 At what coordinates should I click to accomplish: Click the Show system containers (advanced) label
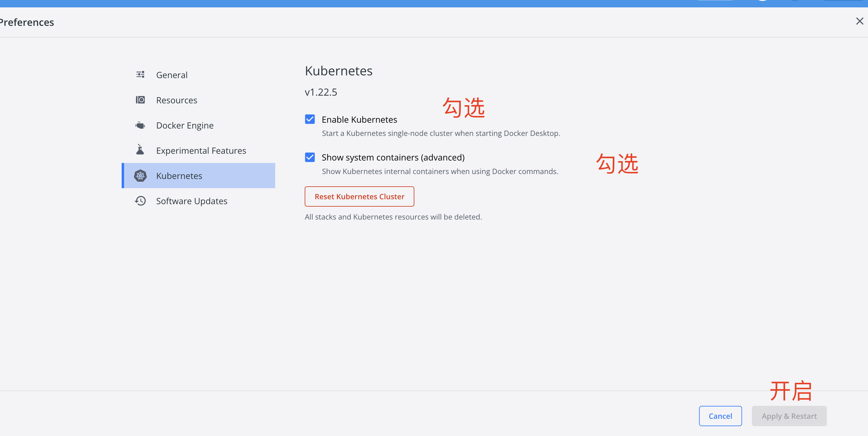(x=393, y=157)
